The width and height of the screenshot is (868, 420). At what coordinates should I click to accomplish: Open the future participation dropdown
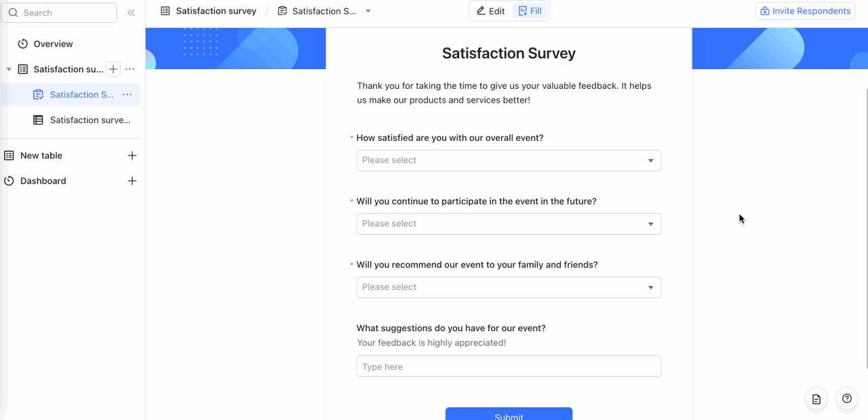click(509, 224)
